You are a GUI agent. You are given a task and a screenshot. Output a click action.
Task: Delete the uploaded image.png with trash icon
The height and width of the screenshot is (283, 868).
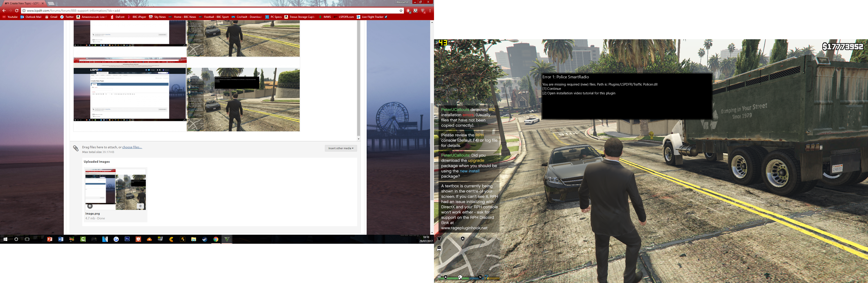tap(140, 206)
